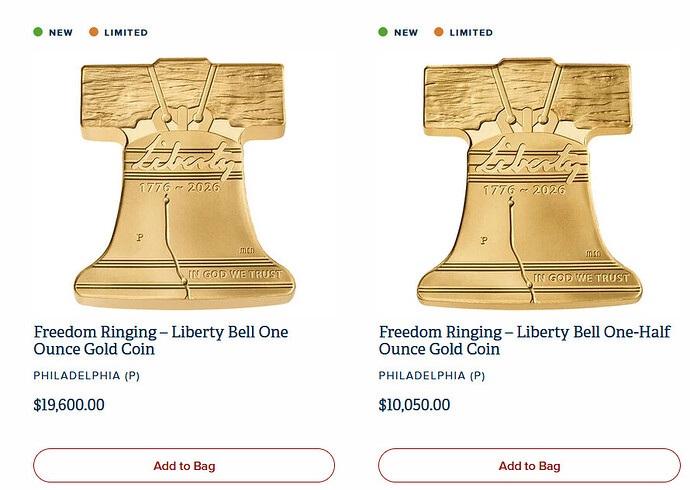Open Liberty Bell One-Half Ounce Gold Coin title
Viewport: 690px width, 490px height.
(525, 340)
